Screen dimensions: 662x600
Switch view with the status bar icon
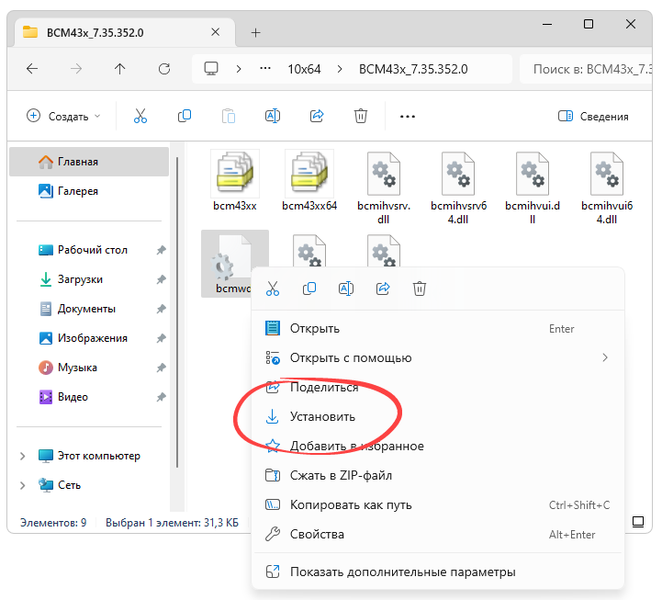click(x=638, y=522)
